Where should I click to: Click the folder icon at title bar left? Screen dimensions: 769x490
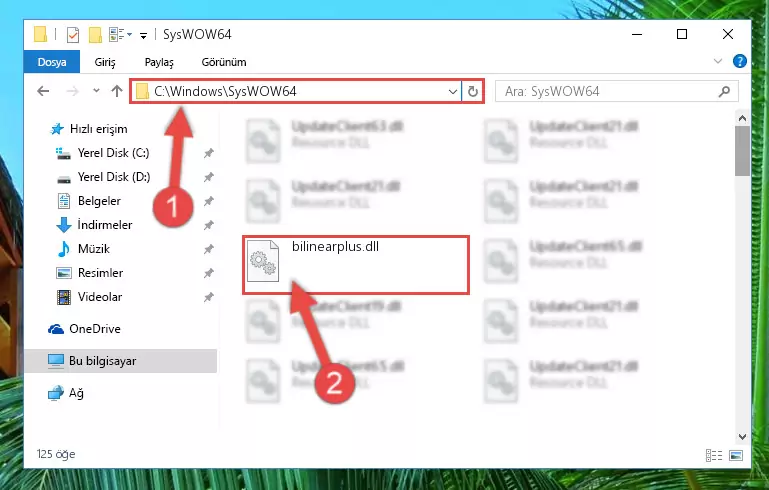40,35
